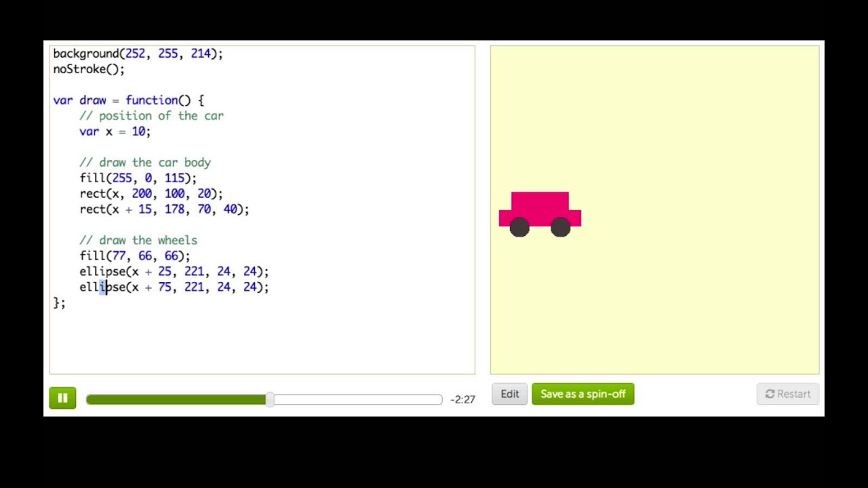
Task: Click the car's left wheel in the canvas
Action: pos(519,228)
